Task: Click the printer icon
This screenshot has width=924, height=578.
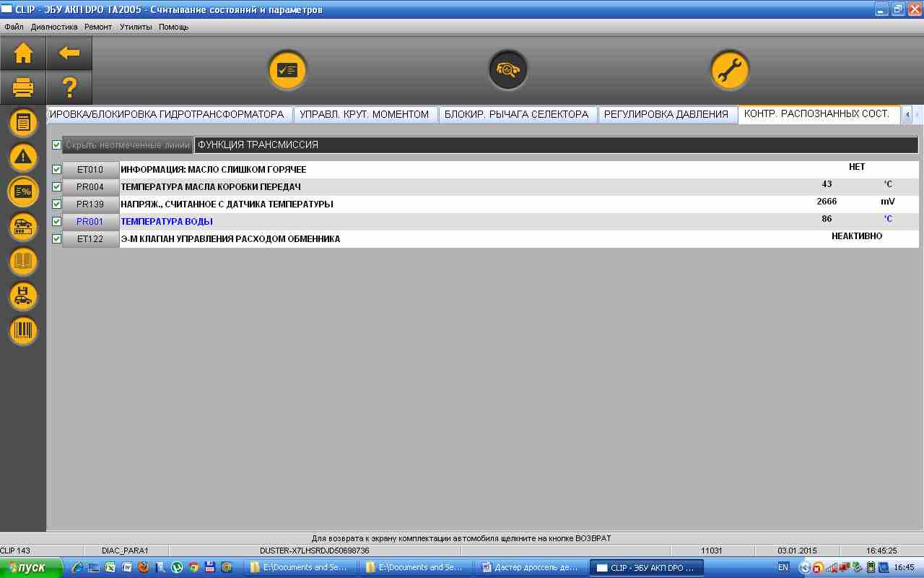Action: [x=23, y=88]
